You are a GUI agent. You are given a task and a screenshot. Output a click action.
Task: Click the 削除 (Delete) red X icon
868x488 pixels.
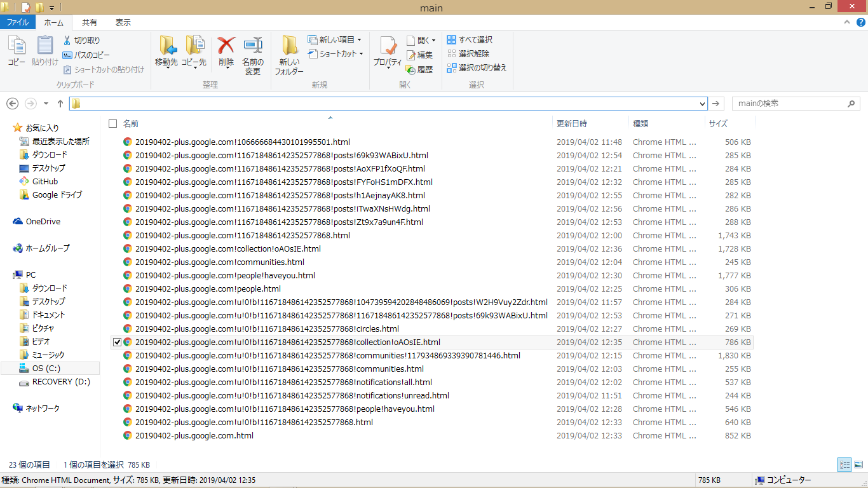[226, 46]
